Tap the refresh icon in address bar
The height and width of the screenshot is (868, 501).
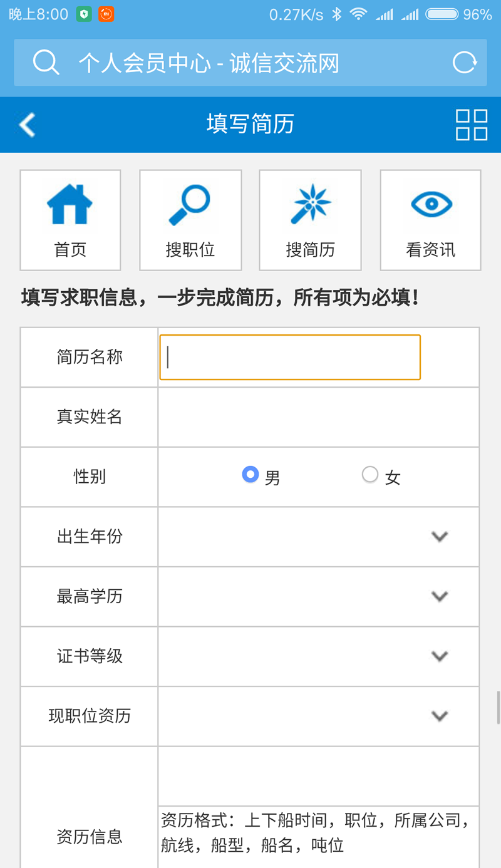pos(465,63)
